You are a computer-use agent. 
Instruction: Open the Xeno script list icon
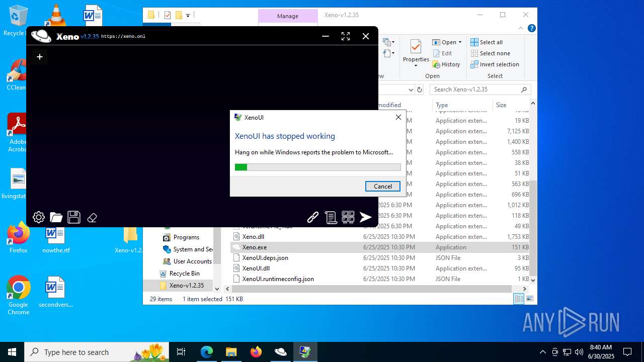coord(331,217)
